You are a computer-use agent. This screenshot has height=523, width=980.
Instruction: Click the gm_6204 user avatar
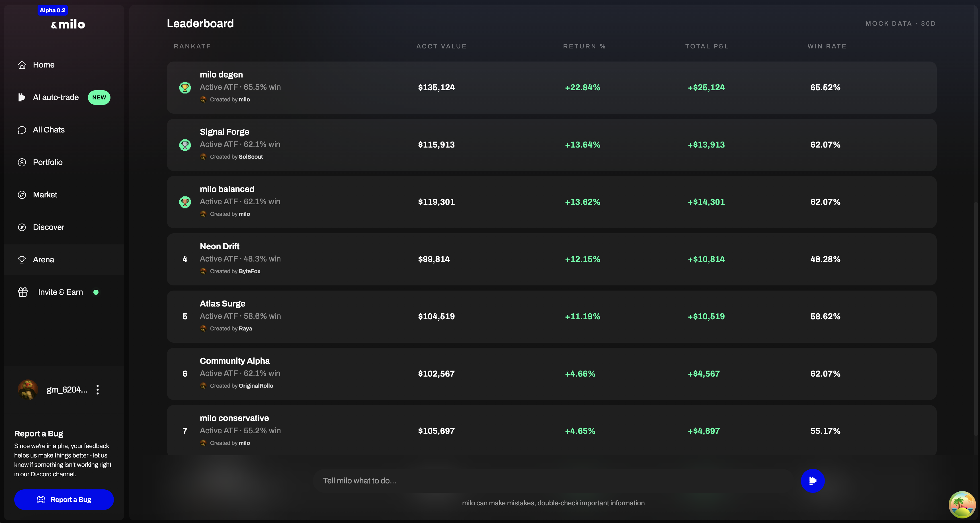[x=28, y=389]
